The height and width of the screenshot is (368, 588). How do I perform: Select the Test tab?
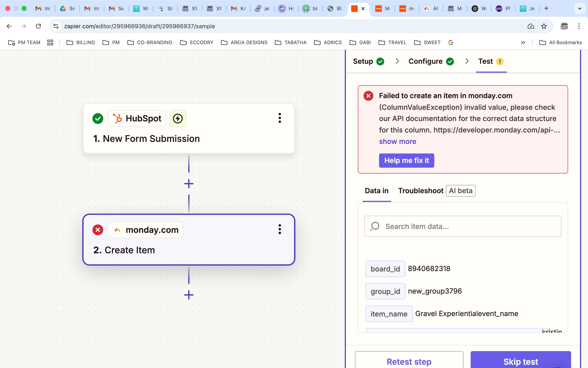(x=491, y=61)
